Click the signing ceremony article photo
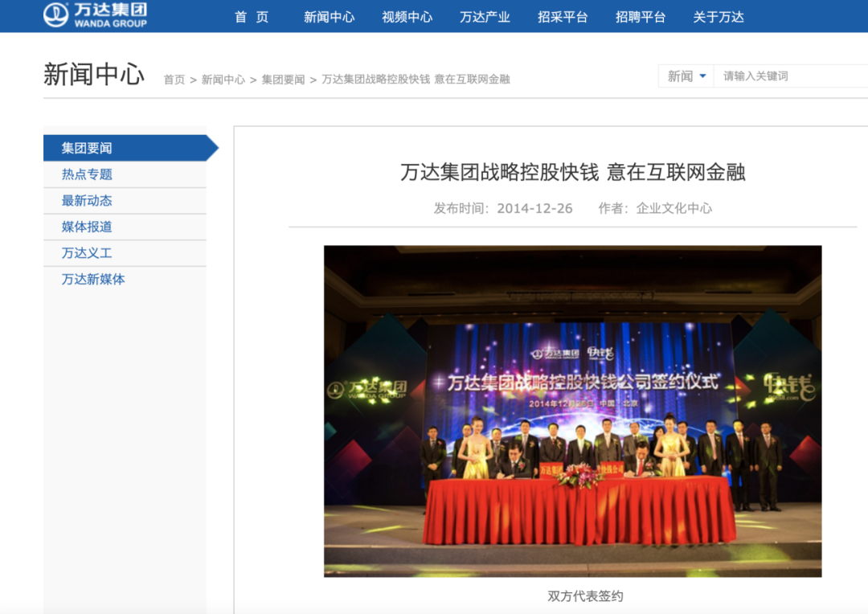The height and width of the screenshot is (614, 868). click(x=572, y=411)
